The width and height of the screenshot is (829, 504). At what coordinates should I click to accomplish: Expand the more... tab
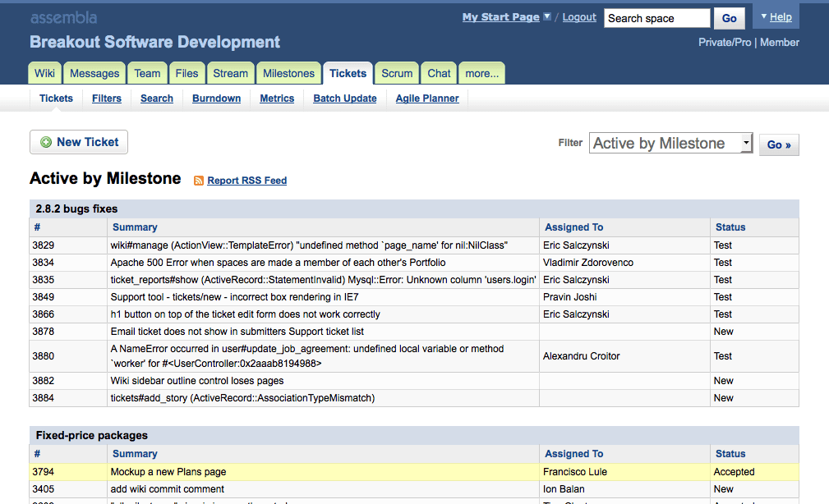[481, 73]
